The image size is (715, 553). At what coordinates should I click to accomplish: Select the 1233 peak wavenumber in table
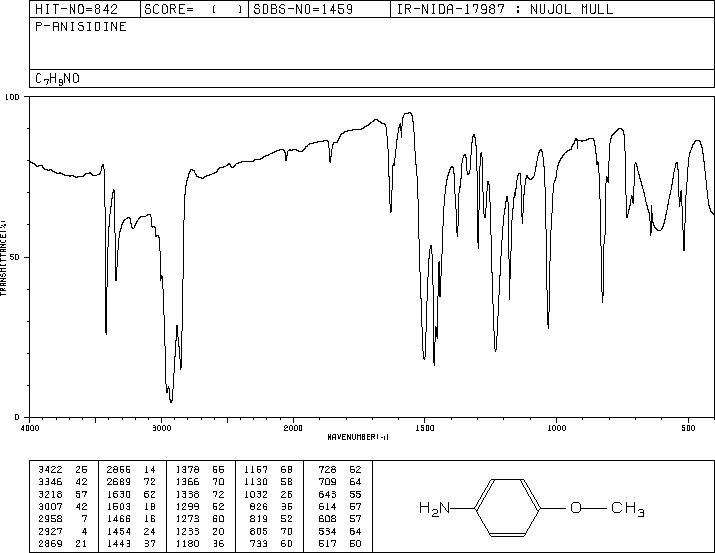click(x=187, y=532)
